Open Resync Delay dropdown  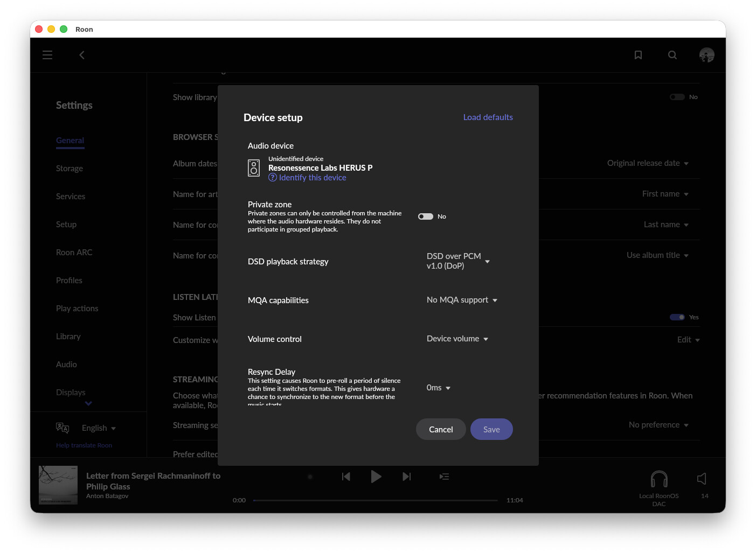tap(439, 388)
